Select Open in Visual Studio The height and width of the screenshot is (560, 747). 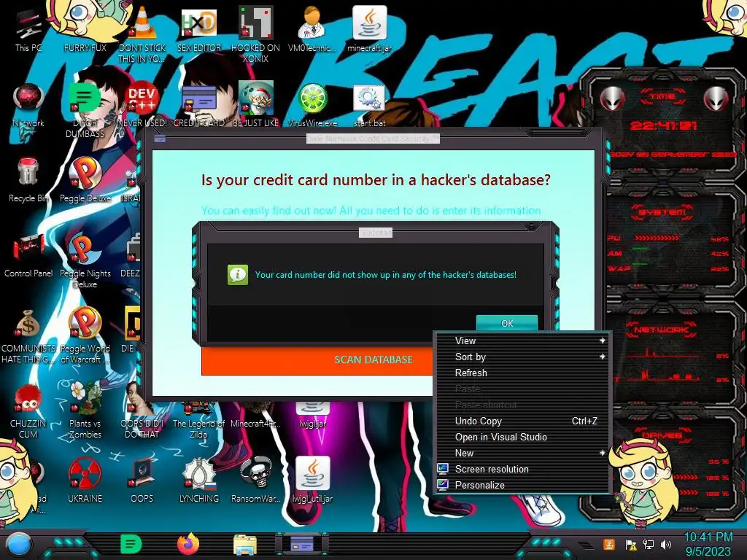pyautogui.click(x=523, y=437)
